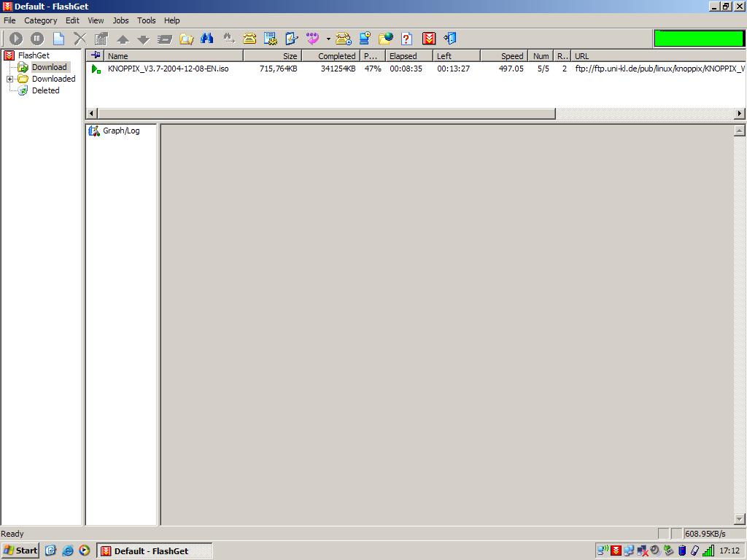Move job up with the up arrow icon
This screenshot has width=747, height=560.
(123, 39)
